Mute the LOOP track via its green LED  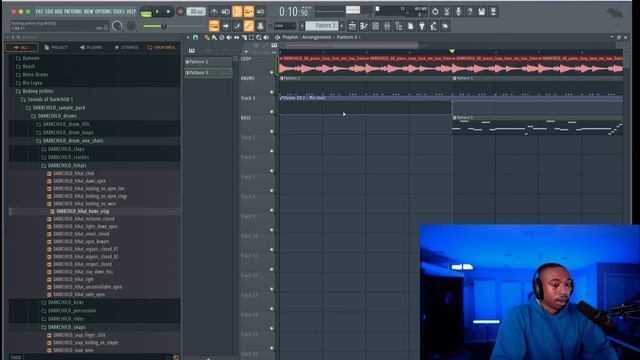[272, 72]
